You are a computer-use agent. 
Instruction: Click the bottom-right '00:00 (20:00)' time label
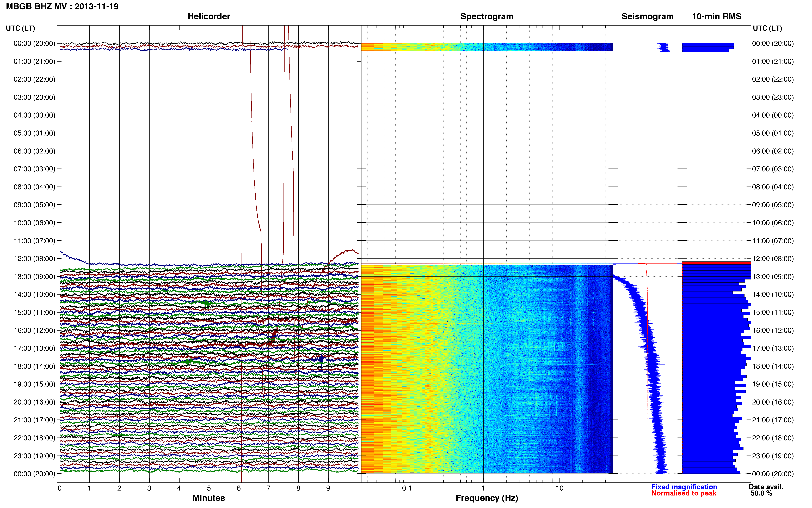tap(773, 474)
